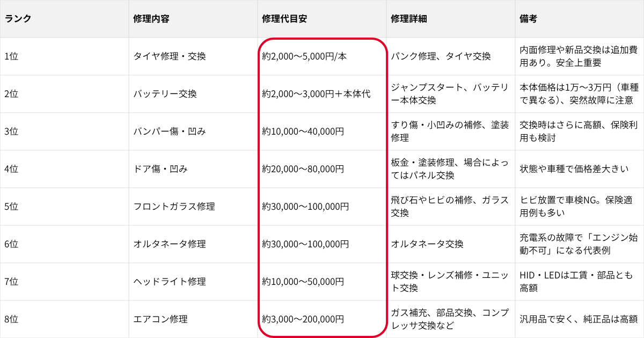
Task: Select the エアコン修理 cell
Action: click(x=160, y=319)
